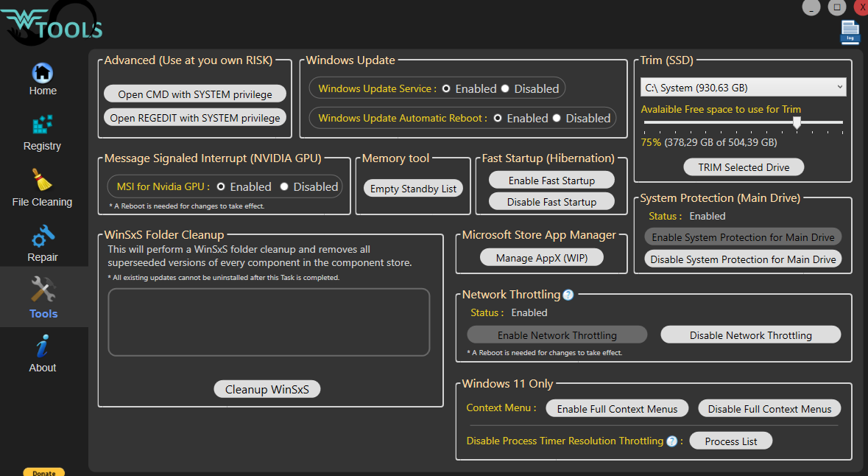Click the WinSxS cleanup output box
Viewport: 868px width, 476px height.
point(269,322)
